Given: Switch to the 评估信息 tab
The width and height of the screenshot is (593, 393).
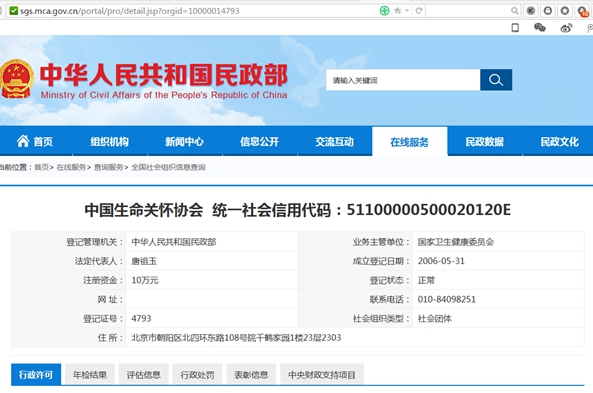Looking at the screenshot, I should point(143,374).
